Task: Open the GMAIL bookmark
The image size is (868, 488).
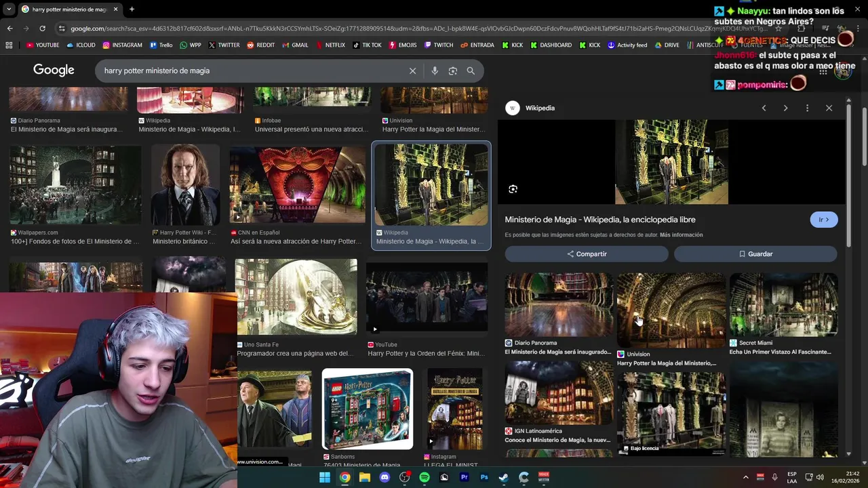Action: click(x=295, y=45)
